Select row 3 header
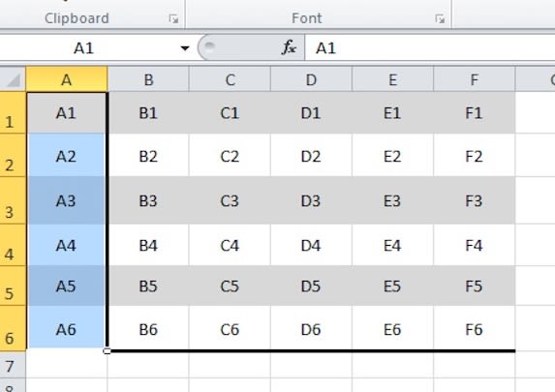The height and width of the screenshot is (392, 555). pyautogui.click(x=13, y=200)
